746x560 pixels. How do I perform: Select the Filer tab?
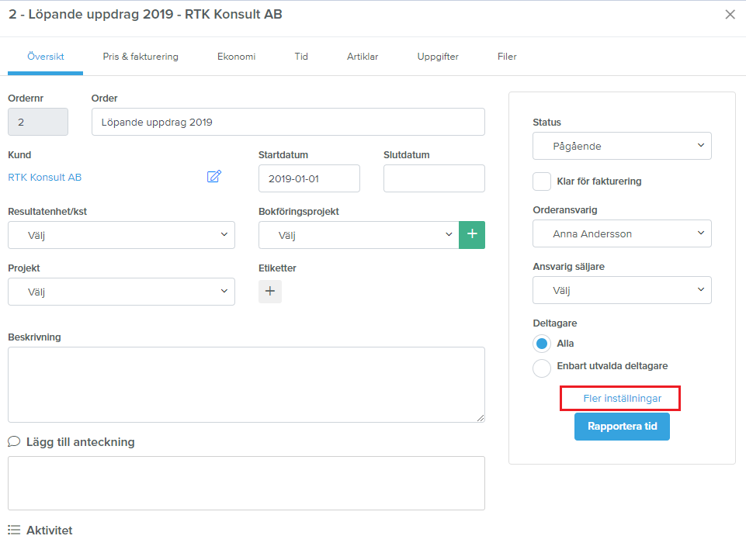[x=507, y=57]
